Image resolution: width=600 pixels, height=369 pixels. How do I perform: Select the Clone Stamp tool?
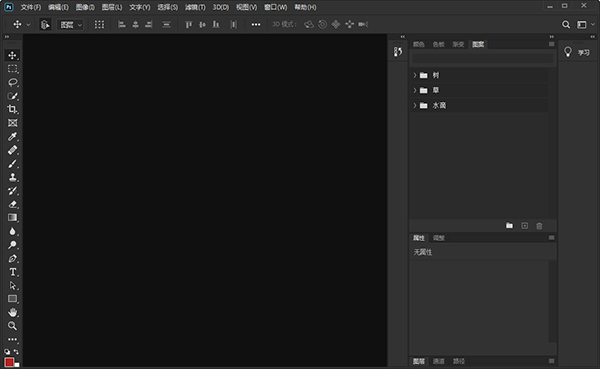[12, 177]
